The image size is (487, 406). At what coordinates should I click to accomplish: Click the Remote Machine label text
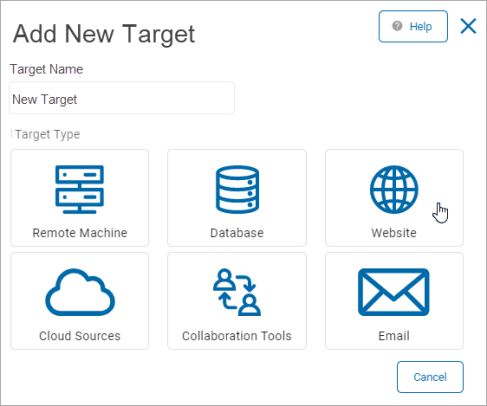pyautogui.click(x=80, y=233)
